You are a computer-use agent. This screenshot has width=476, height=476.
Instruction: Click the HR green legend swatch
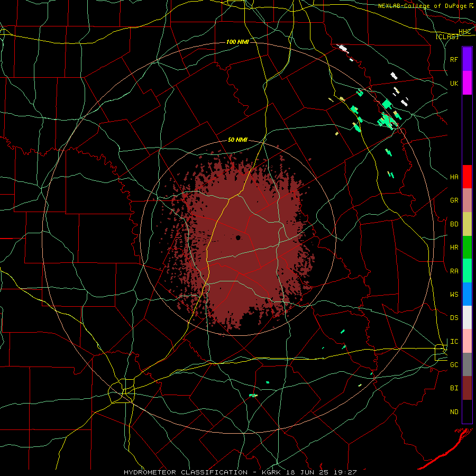click(x=467, y=248)
